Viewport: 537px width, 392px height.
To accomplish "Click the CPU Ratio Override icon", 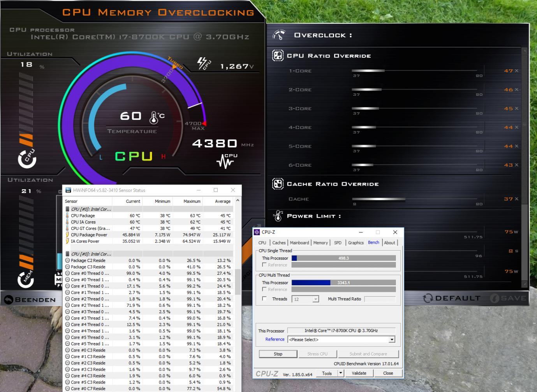I will (278, 56).
